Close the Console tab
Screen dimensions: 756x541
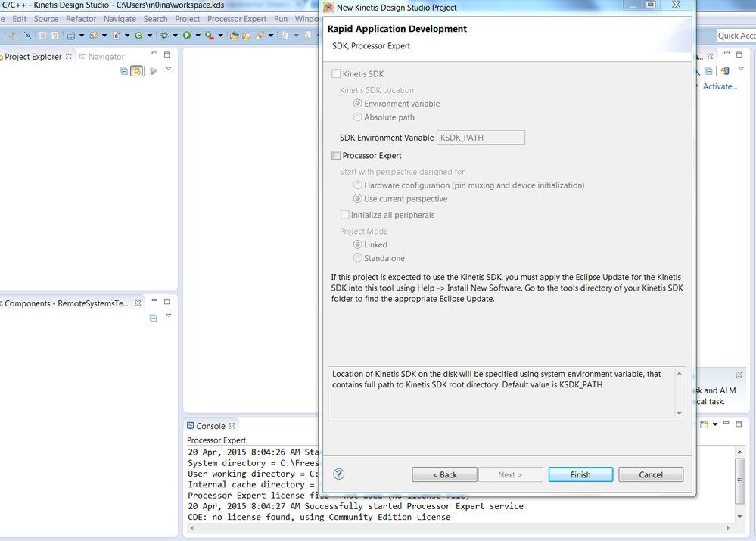tap(232, 426)
